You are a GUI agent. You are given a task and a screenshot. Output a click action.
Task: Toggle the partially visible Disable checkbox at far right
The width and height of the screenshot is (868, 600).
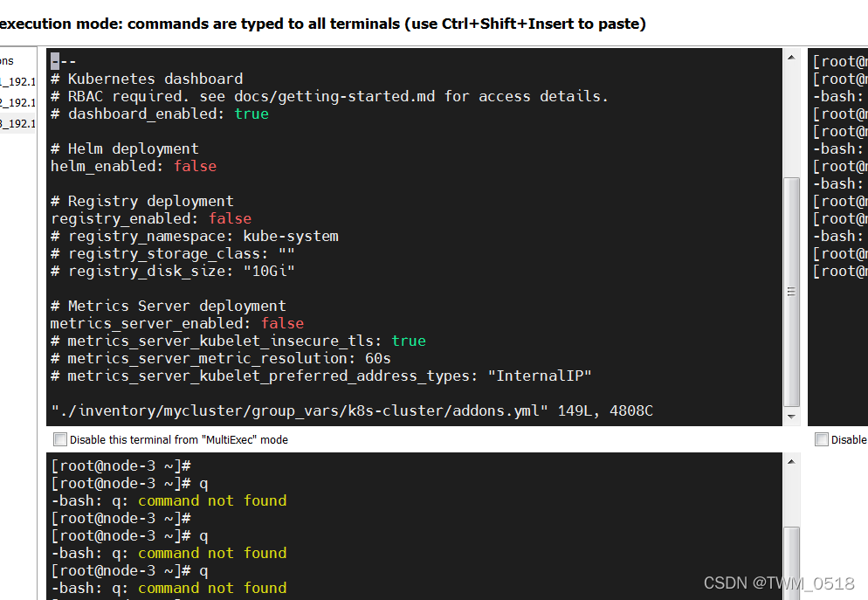click(x=821, y=439)
